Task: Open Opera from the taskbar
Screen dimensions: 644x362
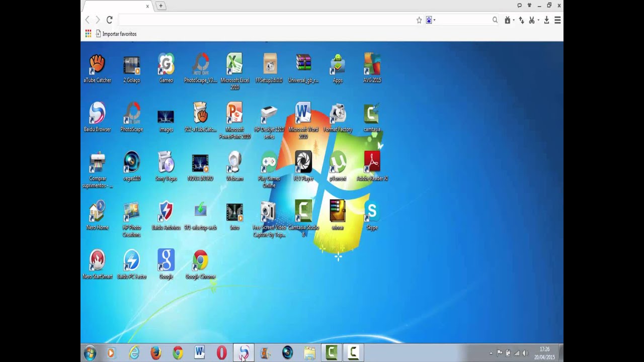Action: pos(222,353)
